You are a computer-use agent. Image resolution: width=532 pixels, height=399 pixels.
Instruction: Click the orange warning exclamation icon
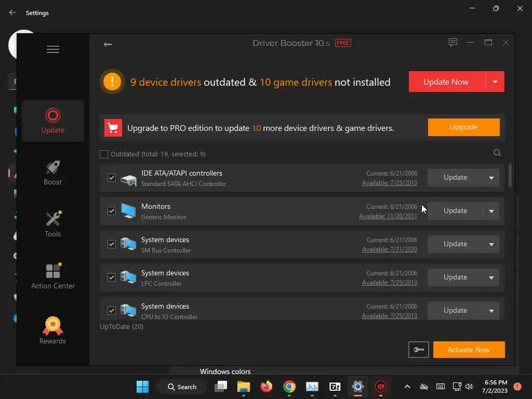[112, 82]
